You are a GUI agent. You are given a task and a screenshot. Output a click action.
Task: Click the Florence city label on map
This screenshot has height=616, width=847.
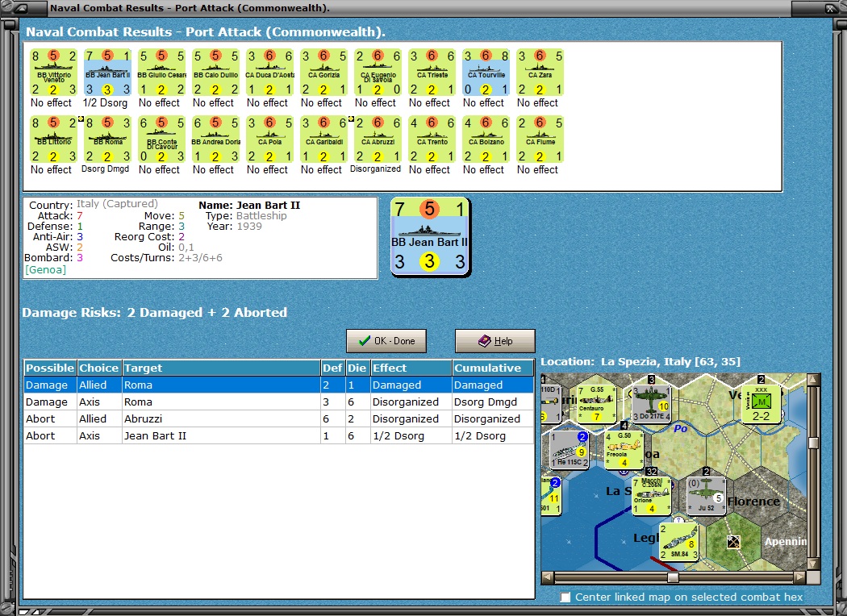[x=753, y=502]
